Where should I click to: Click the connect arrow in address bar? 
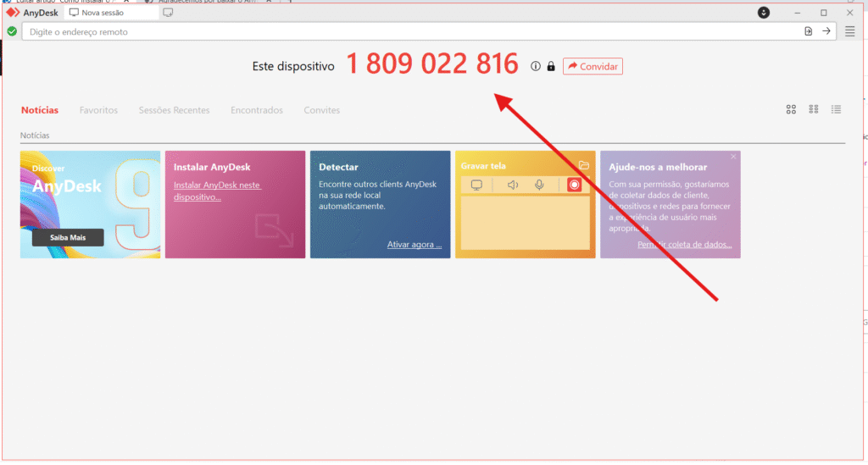pos(826,31)
